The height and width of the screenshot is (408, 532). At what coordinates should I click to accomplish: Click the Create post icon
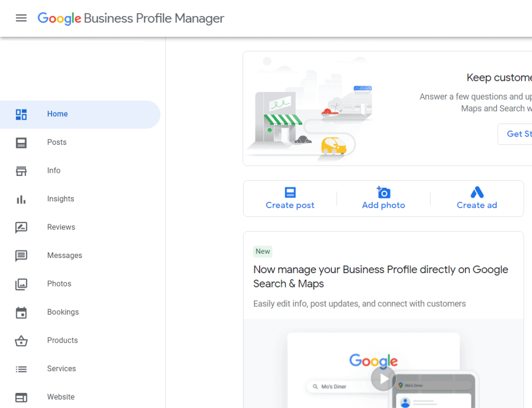point(290,192)
